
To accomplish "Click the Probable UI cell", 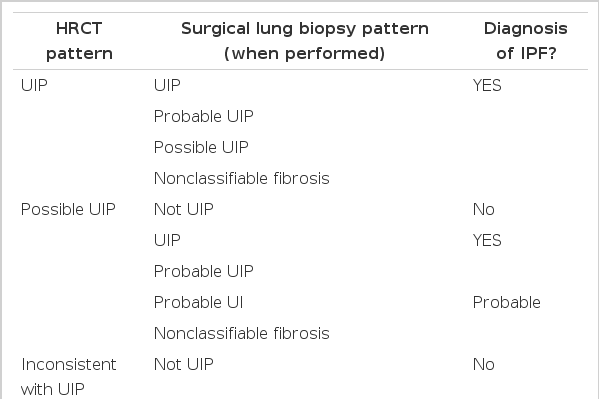I will pos(198,302).
